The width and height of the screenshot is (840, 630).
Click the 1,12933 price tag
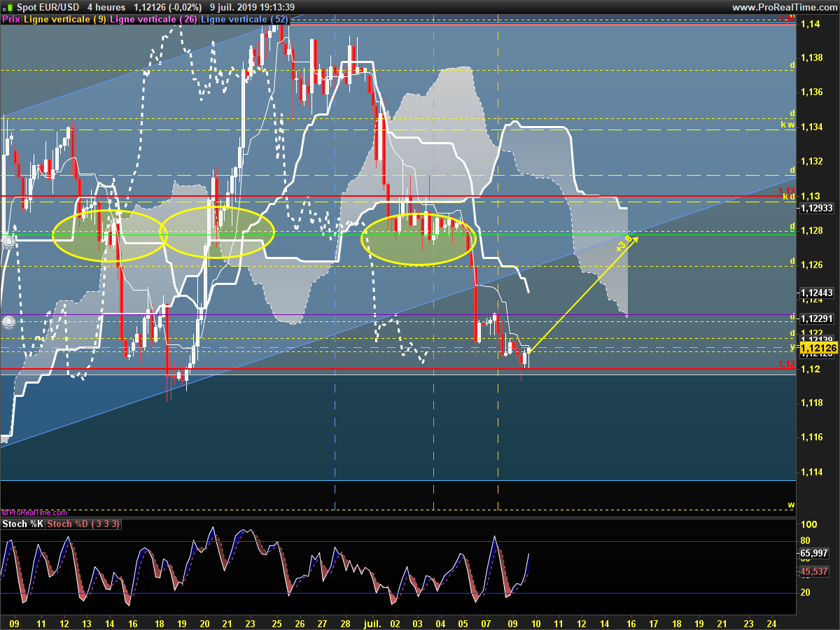(x=816, y=208)
